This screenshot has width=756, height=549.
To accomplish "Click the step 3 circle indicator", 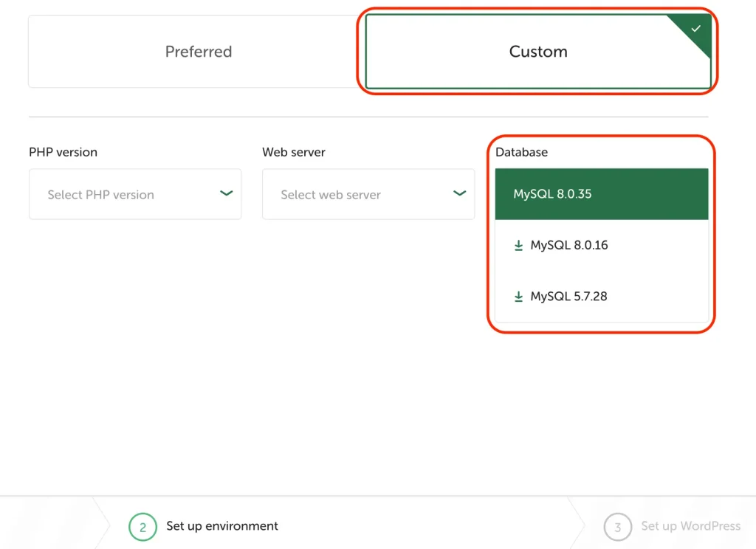I will [617, 527].
